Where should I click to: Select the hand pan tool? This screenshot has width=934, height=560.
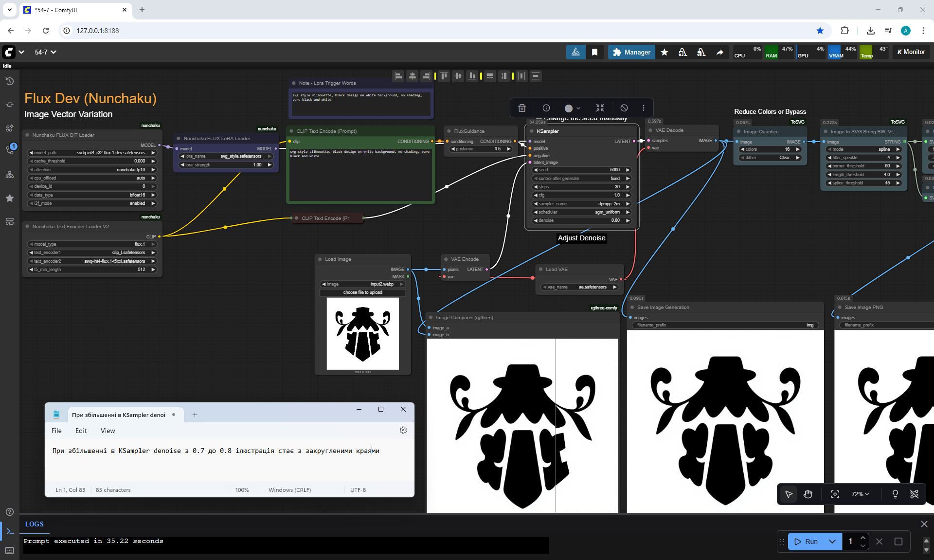click(x=808, y=494)
